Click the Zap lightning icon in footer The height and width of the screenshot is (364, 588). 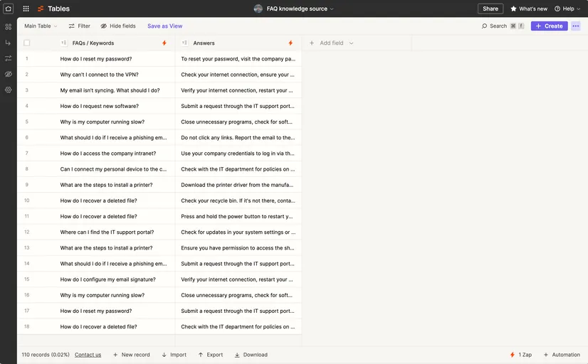pyautogui.click(x=513, y=355)
